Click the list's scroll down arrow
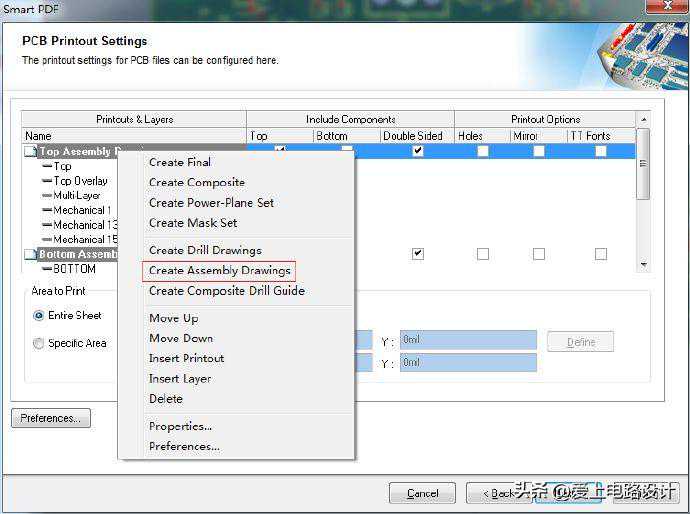 [x=643, y=266]
